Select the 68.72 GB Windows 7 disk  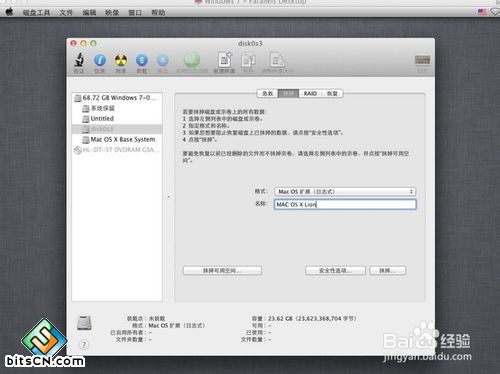click(117, 98)
